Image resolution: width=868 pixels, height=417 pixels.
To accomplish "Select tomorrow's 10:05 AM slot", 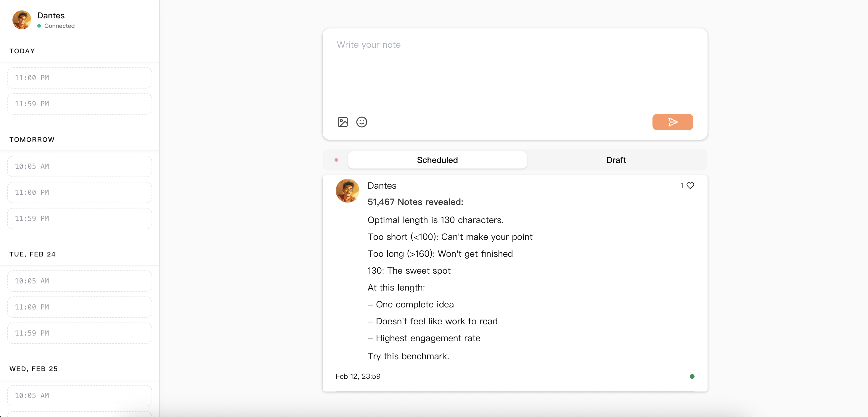I will tap(80, 166).
